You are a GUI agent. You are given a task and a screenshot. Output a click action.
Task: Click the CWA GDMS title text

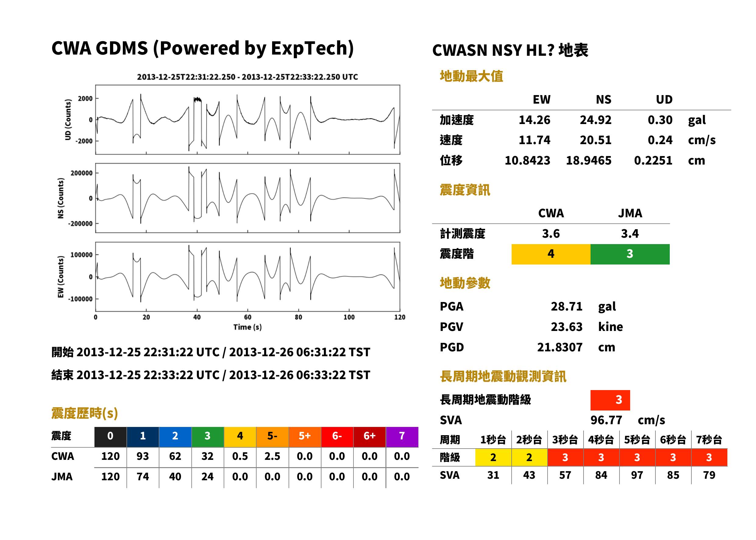[202, 48]
